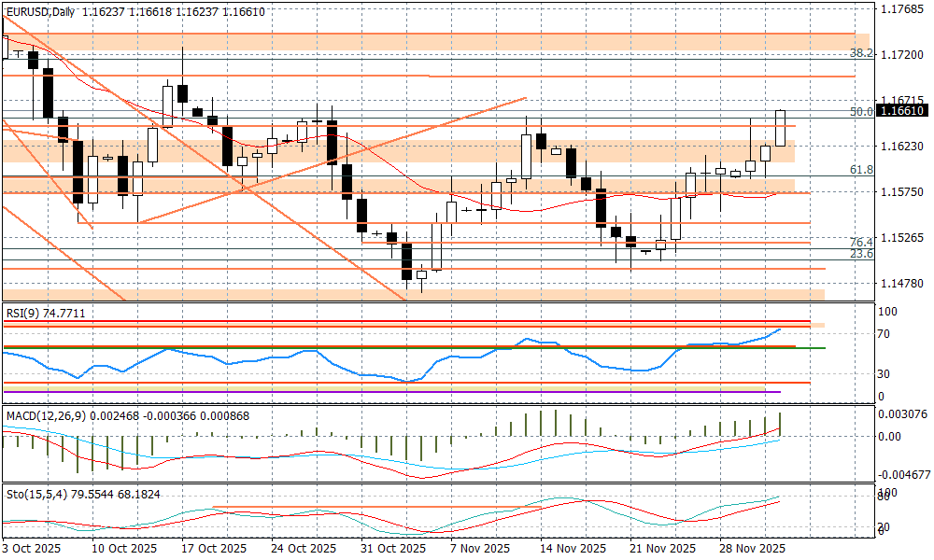This screenshot has height=560, width=934.
Task: Click the 3 Oct 2025 date label
Action: (33, 549)
